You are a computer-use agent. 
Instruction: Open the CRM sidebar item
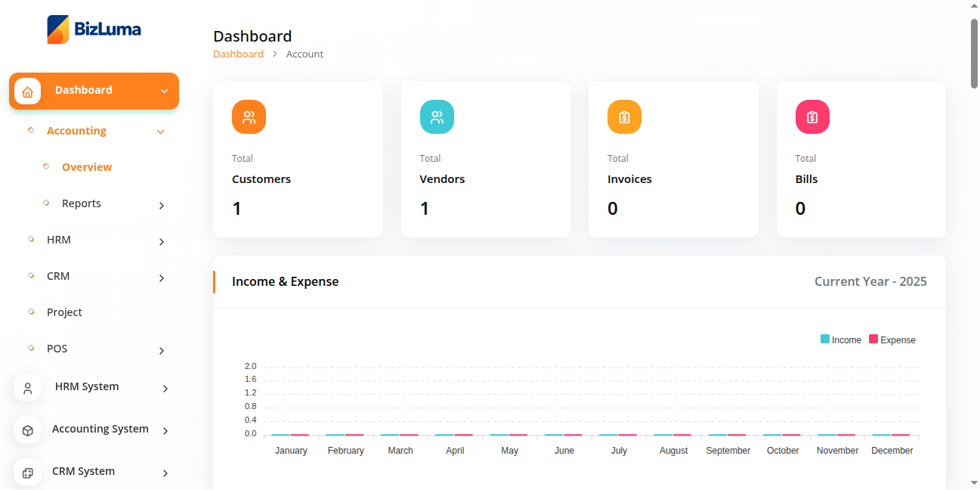(x=58, y=276)
